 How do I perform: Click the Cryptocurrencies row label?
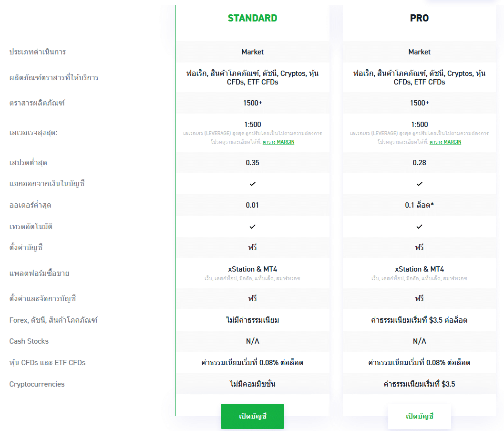(37, 384)
